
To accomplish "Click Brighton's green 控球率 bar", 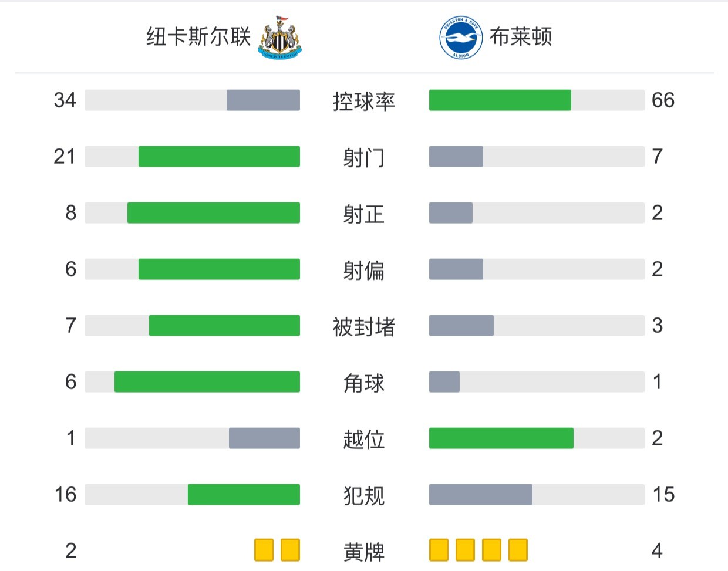I will coord(500,100).
